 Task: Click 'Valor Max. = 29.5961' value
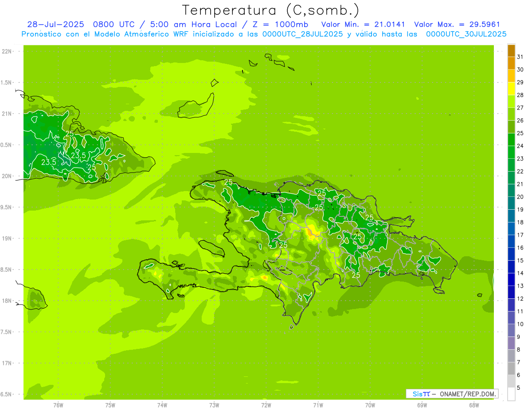click(457, 24)
